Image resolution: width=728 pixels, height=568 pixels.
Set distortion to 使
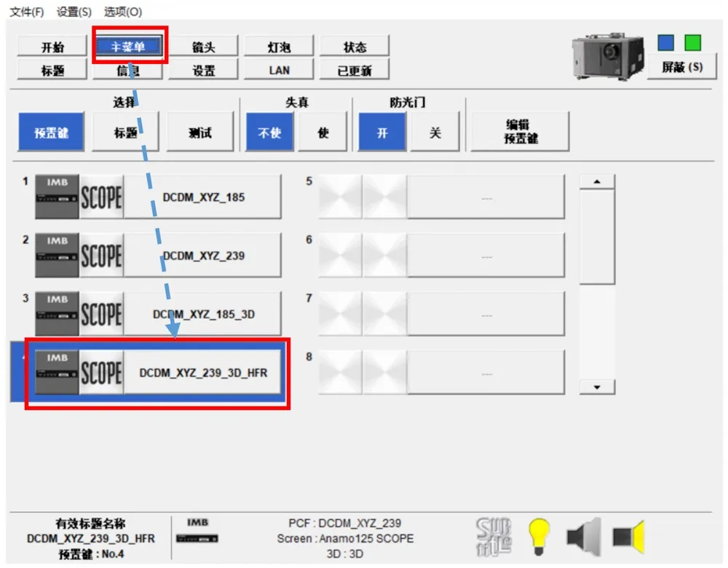[323, 133]
